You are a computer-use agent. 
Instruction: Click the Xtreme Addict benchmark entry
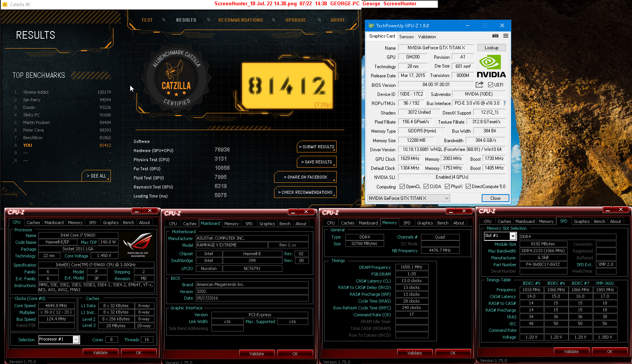(x=63, y=92)
